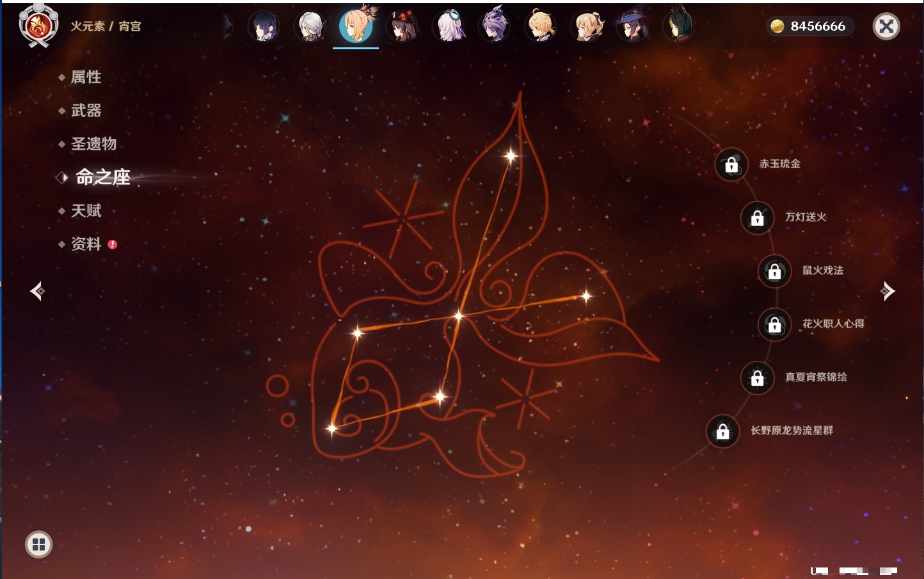Select the dark blue-haired character avatar
The width and height of the screenshot is (924, 579).
(x=263, y=27)
